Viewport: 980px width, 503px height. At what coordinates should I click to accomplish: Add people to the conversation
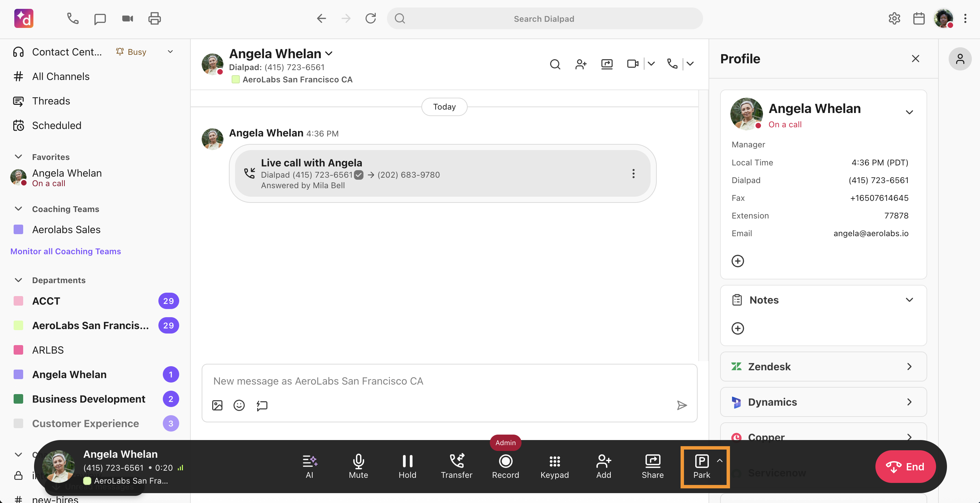(581, 64)
